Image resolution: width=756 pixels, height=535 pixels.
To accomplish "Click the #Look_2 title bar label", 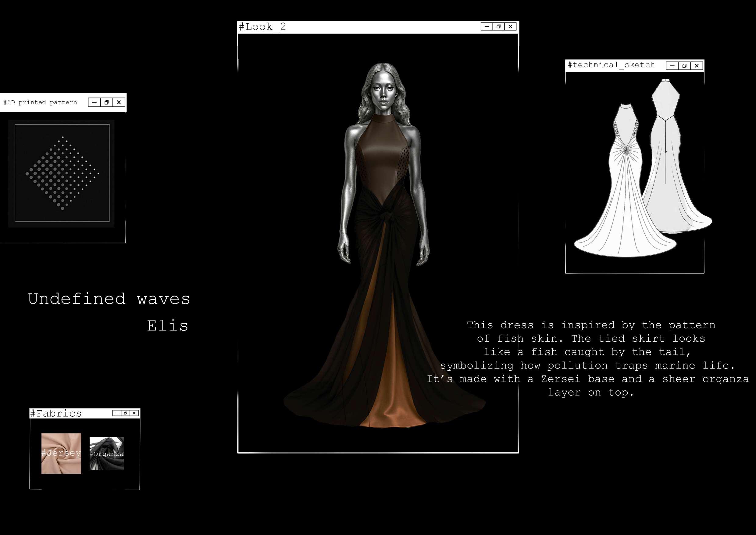I will [262, 27].
